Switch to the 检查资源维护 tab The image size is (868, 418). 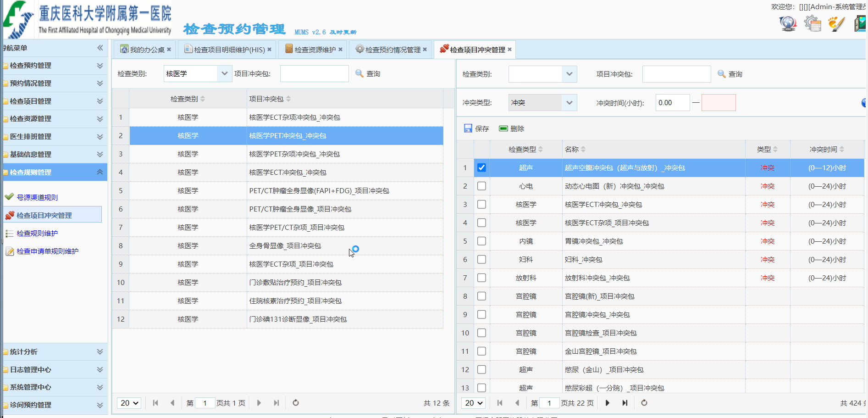point(315,50)
